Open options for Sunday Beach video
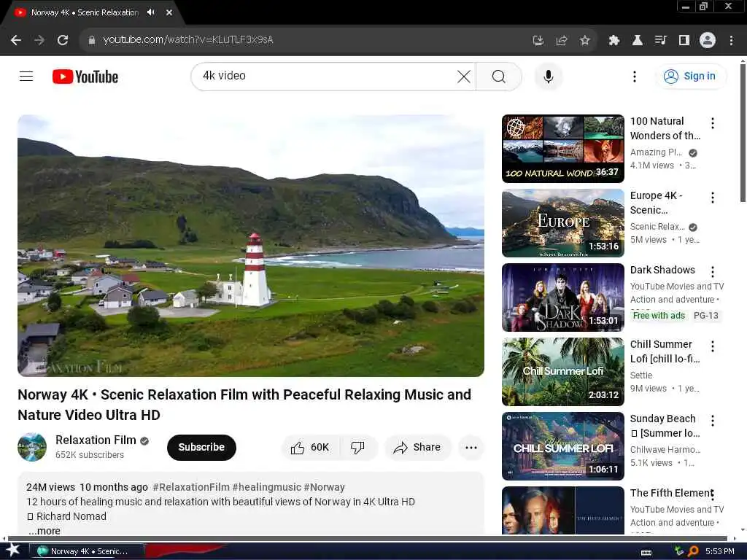This screenshot has width=747, height=560. [713, 421]
